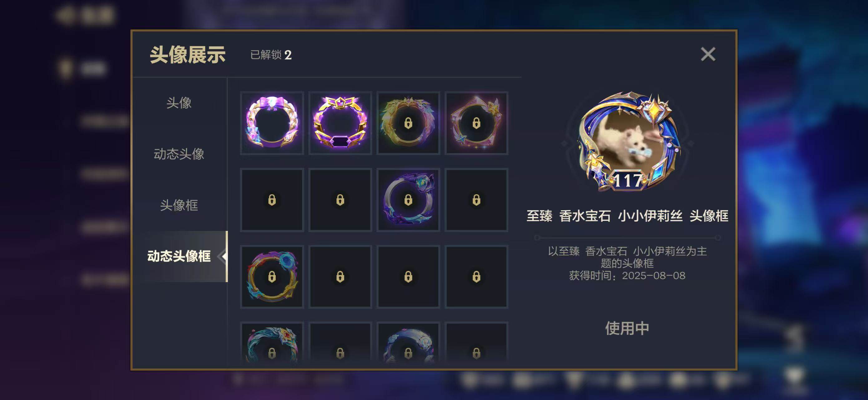Click the second locked empty slot in second row

click(x=340, y=200)
